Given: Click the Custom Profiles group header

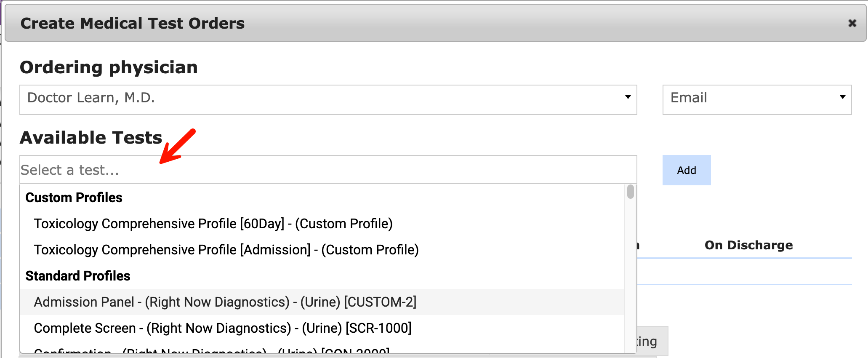Looking at the screenshot, I should pyautogui.click(x=74, y=198).
